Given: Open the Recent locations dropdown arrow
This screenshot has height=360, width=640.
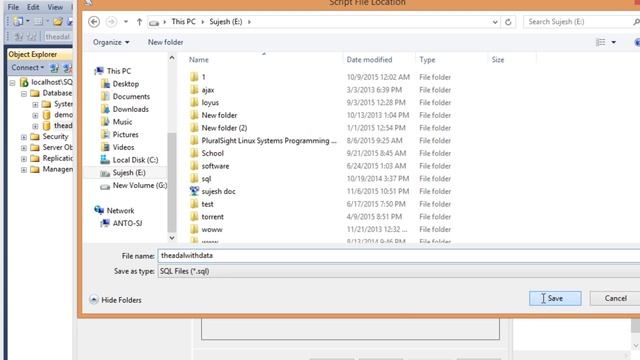Looking at the screenshot, I should pyautogui.click(x=126, y=22).
